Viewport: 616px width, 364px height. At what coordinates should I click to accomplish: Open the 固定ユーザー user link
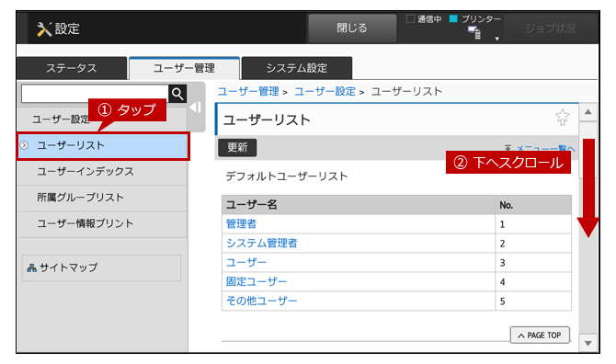click(x=257, y=281)
